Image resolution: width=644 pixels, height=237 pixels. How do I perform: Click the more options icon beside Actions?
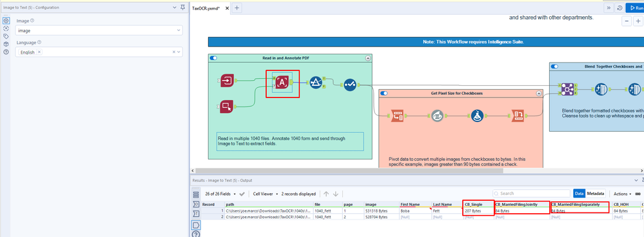click(x=638, y=193)
